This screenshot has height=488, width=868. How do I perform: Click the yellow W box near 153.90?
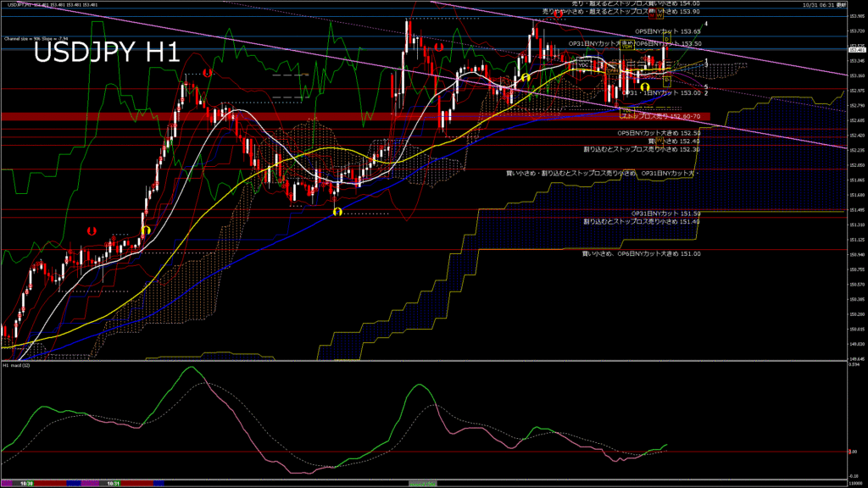[x=659, y=15]
